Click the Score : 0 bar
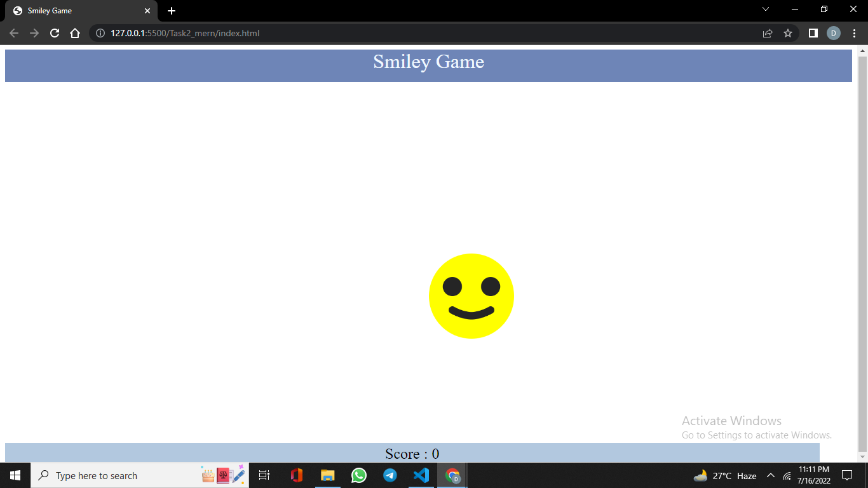The height and width of the screenshot is (488, 868). point(412,454)
